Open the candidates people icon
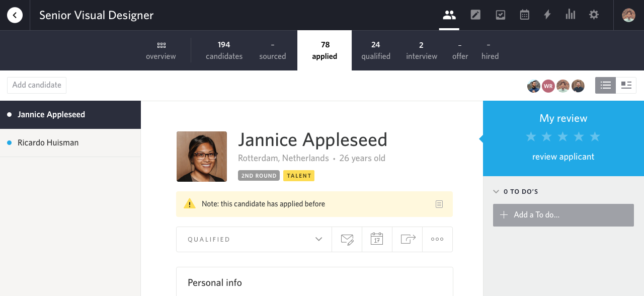The image size is (644, 296). pos(449,15)
